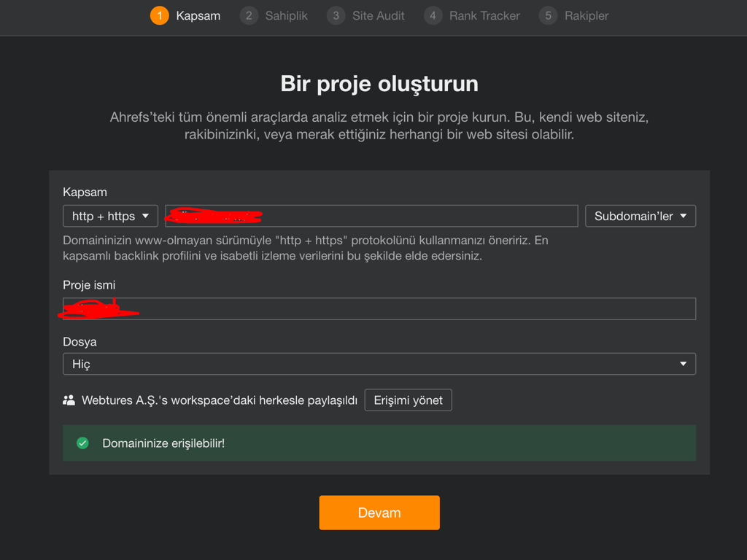Open the http + https protocol dropdown
The width and height of the screenshot is (747, 560).
tap(110, 215)
